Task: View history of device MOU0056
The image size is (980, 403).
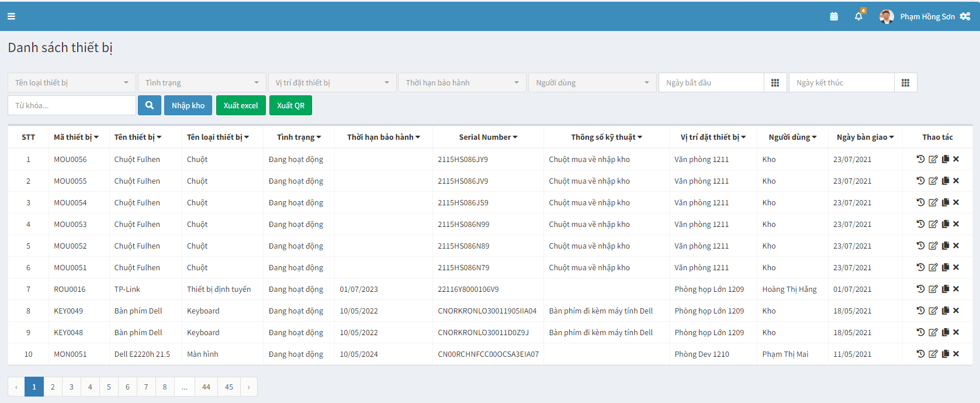Action: coord(920,159)
